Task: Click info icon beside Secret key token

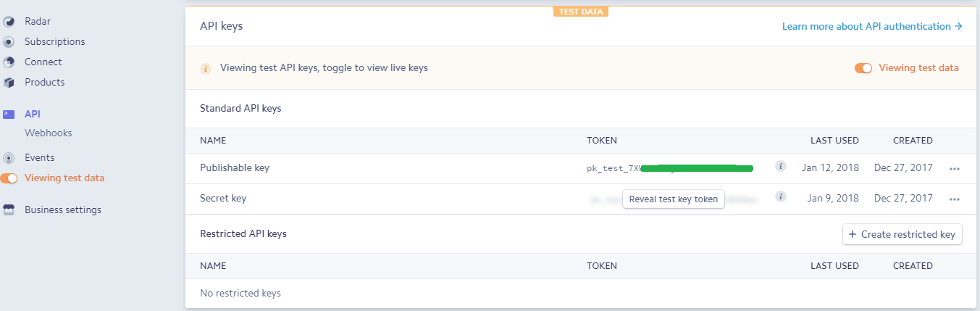Action: [x=780, y=196]
